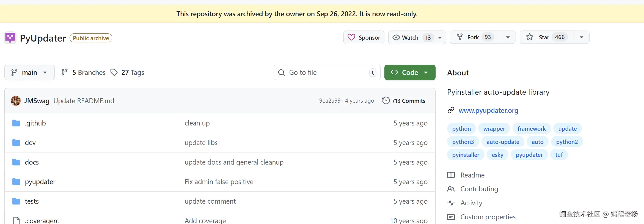The width and height of the screenshot is (644, 224).
Task: Open the .github folder
Action: [35, 123]
